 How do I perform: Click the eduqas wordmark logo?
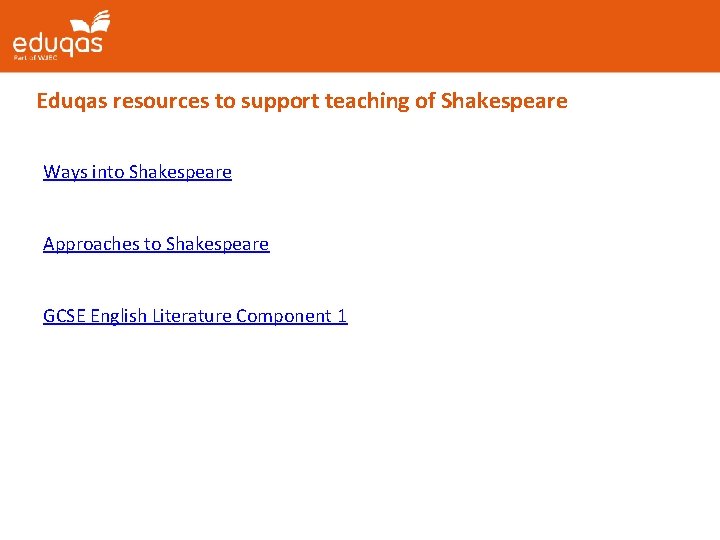coord(57,44)
